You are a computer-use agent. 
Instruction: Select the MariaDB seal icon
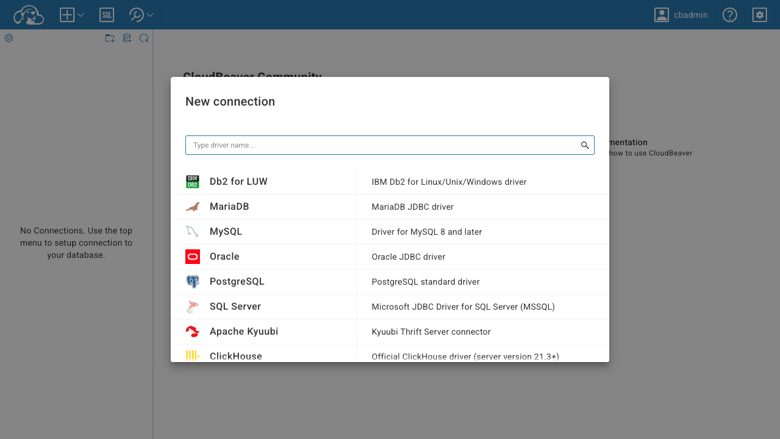tap(193, 206)
